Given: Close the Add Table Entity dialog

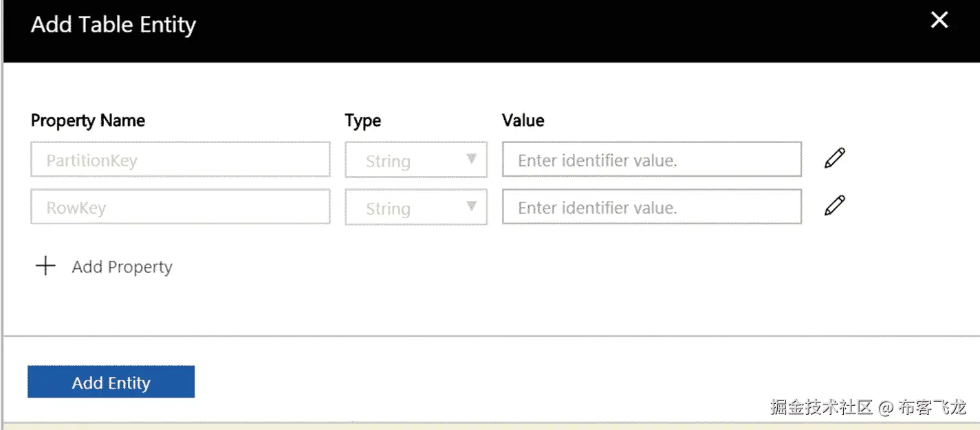Looking at the screenshot, I should pos(939,21).
